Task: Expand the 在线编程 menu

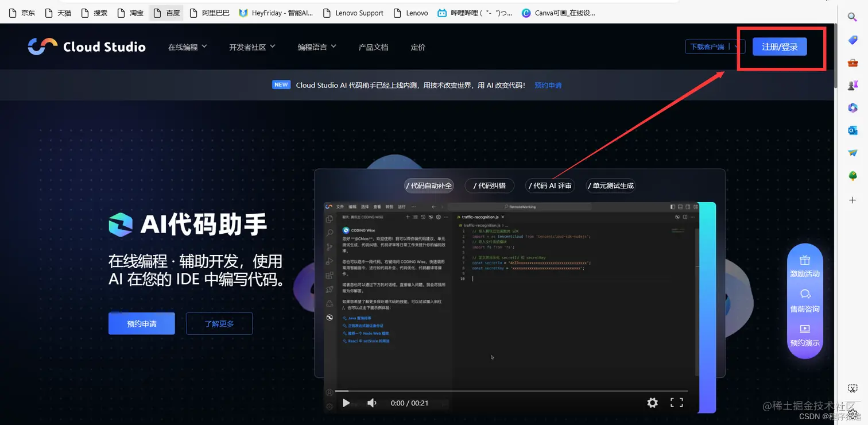Action: pyautogui.click(x=187, y=47)
